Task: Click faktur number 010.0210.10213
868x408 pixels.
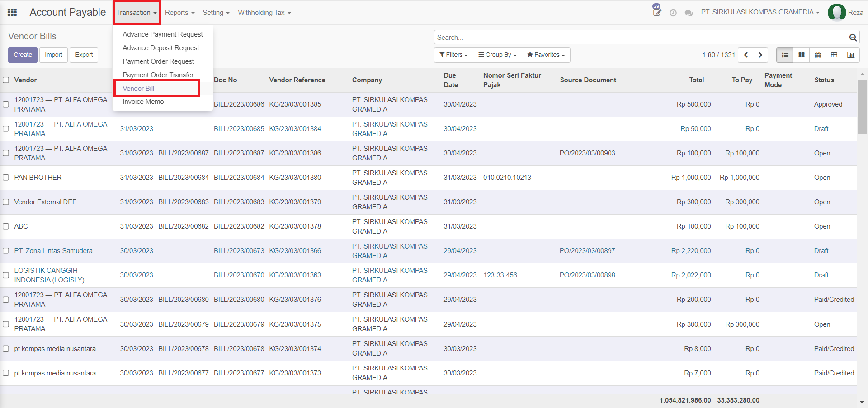Action: pos(507,178)
